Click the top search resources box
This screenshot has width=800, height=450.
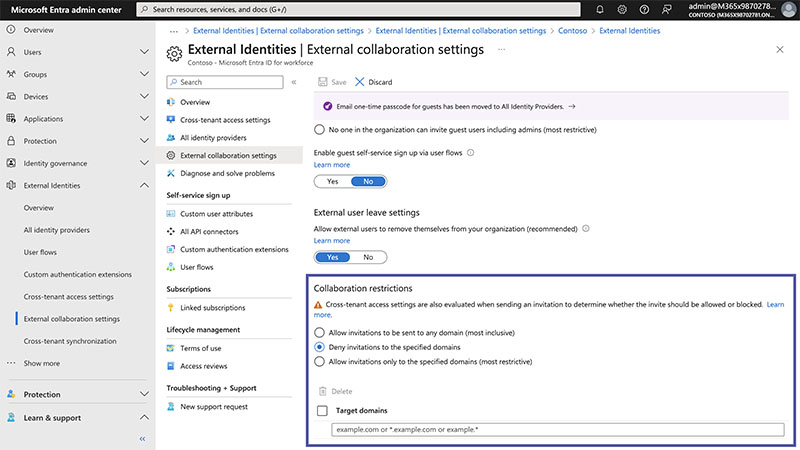[358, 9]
